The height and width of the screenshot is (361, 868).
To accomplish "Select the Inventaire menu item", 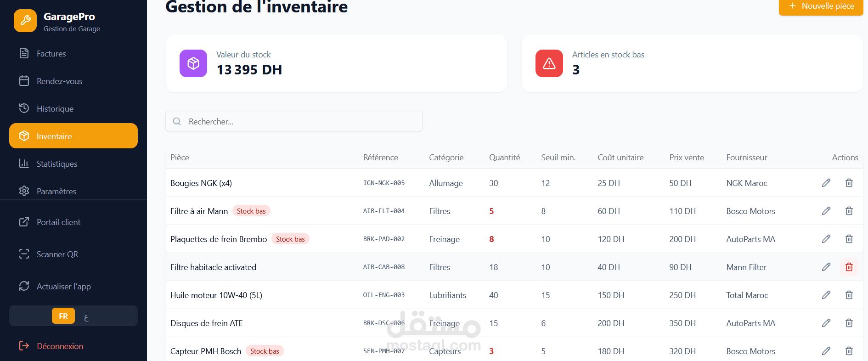I will tap(73, 136).
